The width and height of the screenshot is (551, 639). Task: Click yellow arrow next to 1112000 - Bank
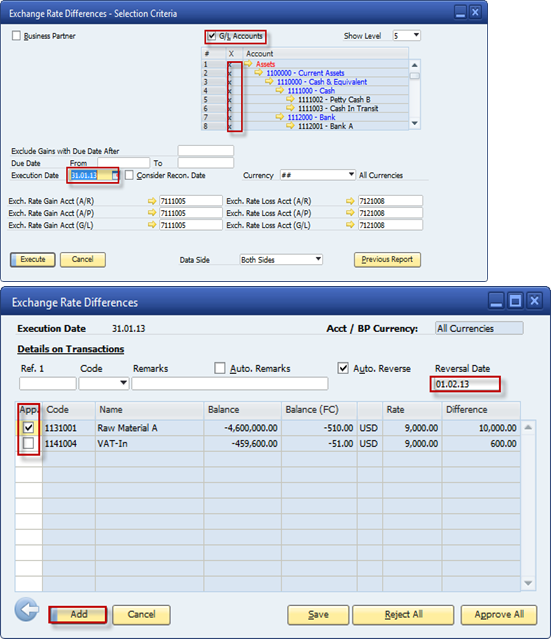click(280, 117)
